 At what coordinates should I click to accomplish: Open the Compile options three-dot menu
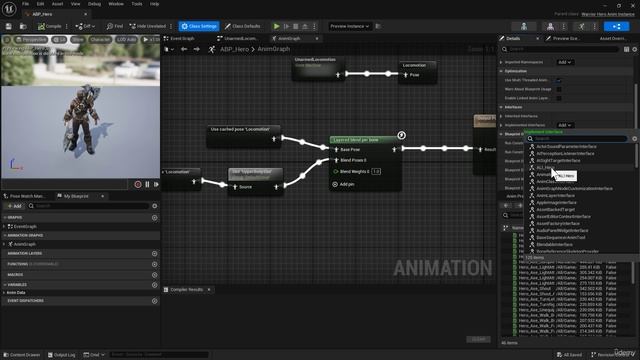click(67, 26)
